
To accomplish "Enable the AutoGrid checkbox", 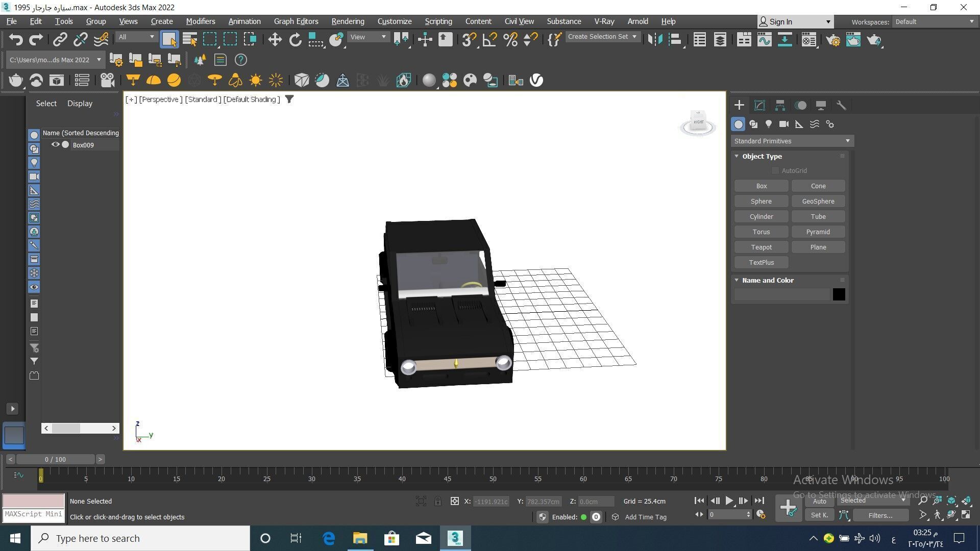I will pyautogui.click(x=775, y=170).
